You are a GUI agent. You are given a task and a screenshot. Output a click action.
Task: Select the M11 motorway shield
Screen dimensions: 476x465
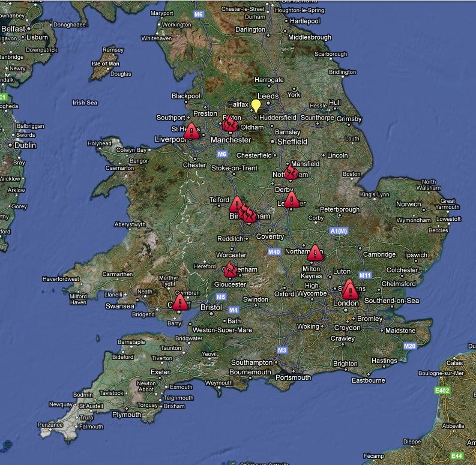tap(365, 275)
